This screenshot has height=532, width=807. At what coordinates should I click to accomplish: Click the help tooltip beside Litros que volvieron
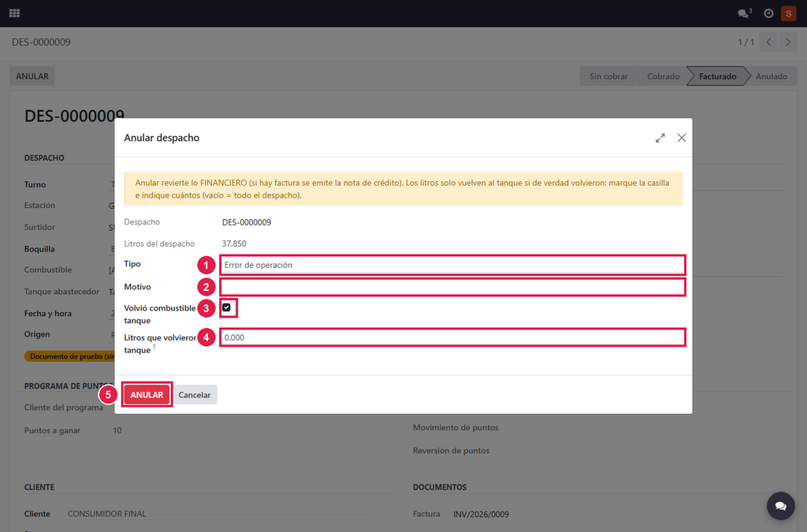154,348
